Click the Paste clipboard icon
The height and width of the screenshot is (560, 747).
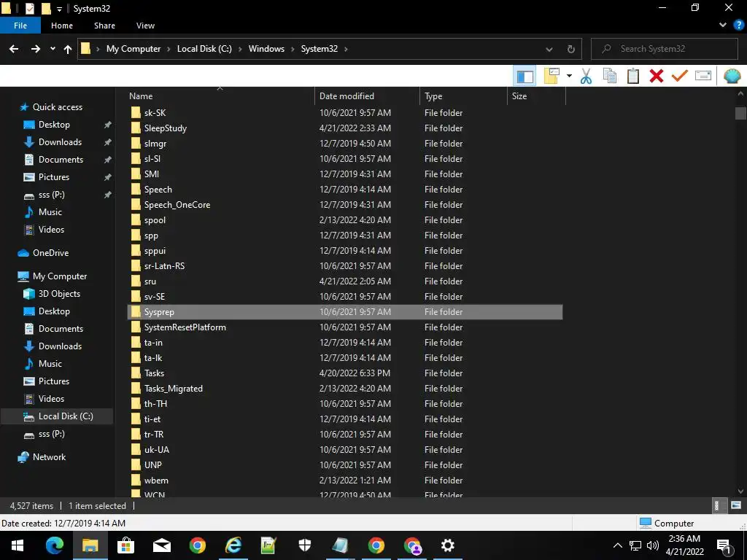click(633, 76)
